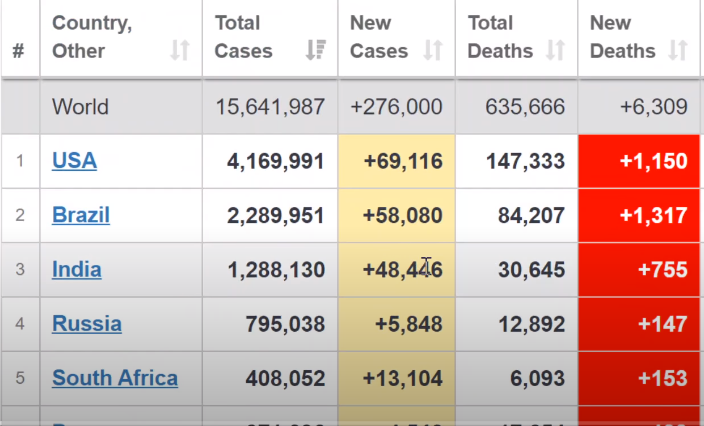Open the Russia country link
The width and height of the screenshot is (704, 426).
pos(87,324)
